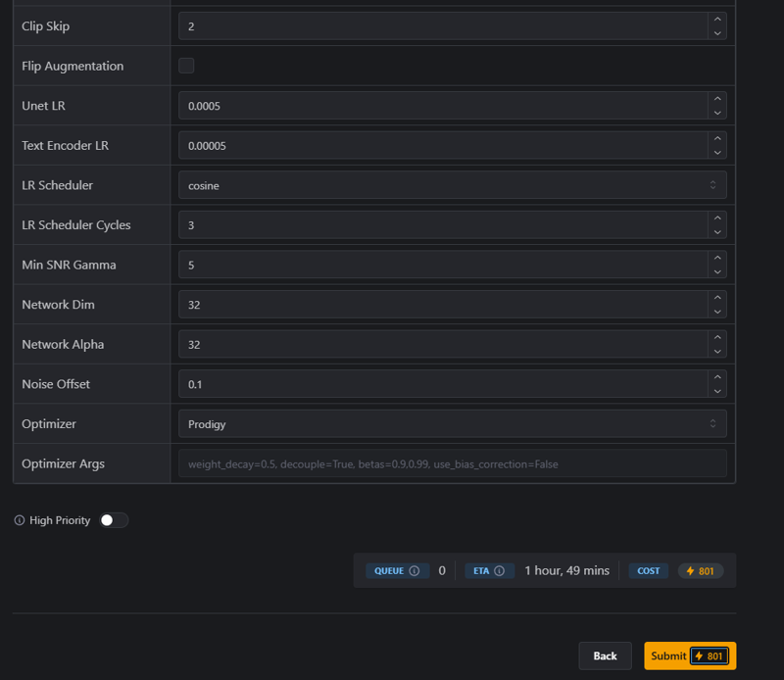Image resolution: width=784 pixels, height=680 pixels.
Task: Decrease Clip Skip with the down arrow
Action: (x=717, y=33)
